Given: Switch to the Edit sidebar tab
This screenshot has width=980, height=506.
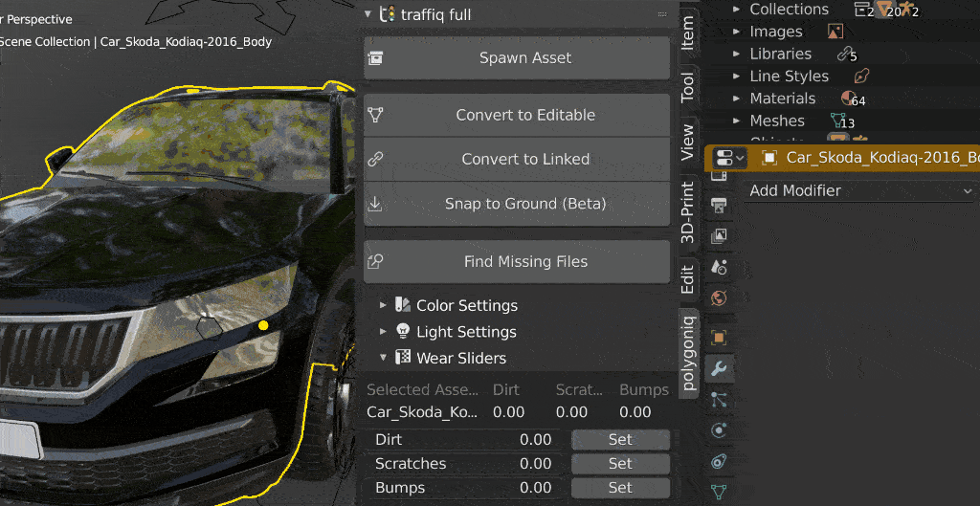Looking at the screenshot, I should pos(687,279).
